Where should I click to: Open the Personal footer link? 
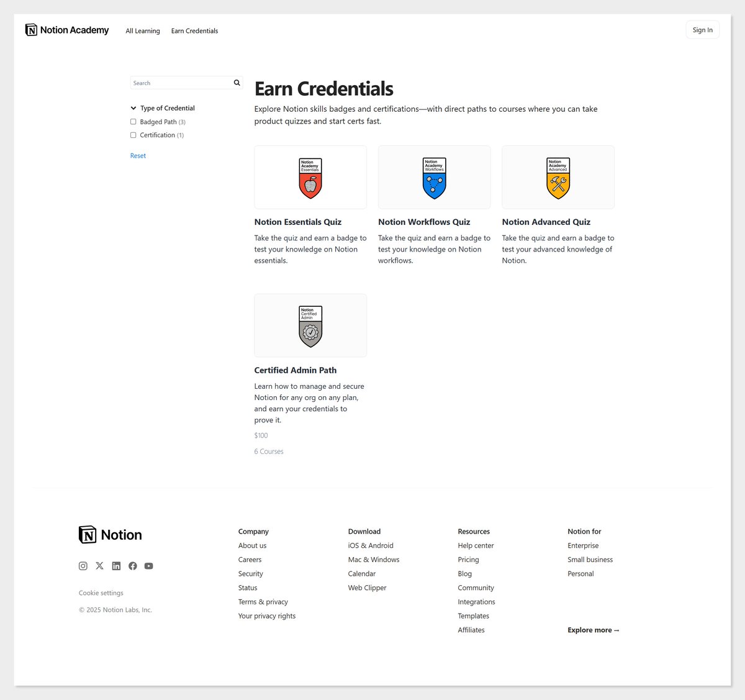click(580, 574)
